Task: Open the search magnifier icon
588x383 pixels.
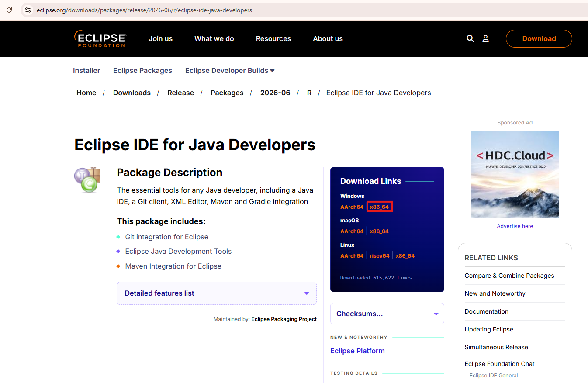Action: click(470, 38)
